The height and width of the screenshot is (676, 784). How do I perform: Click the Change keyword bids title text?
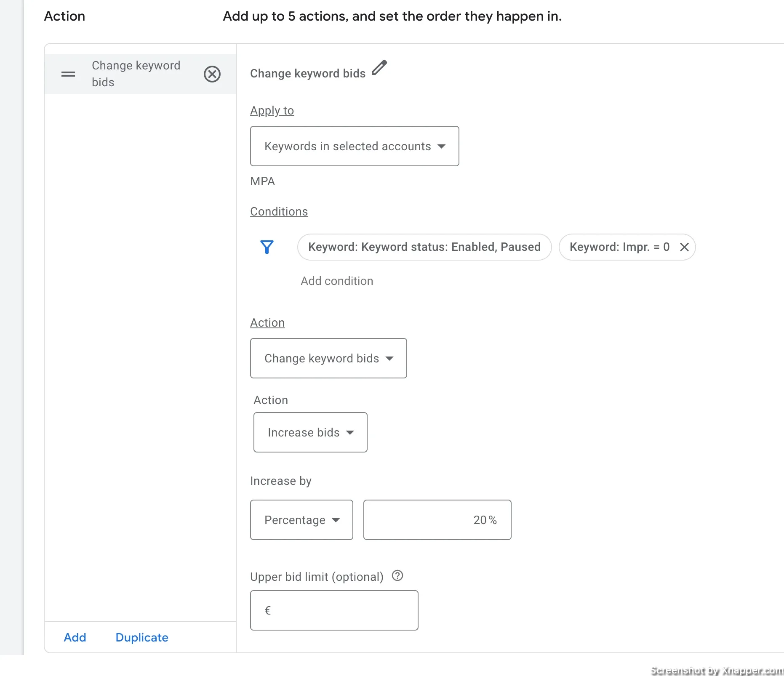(308, 74)
